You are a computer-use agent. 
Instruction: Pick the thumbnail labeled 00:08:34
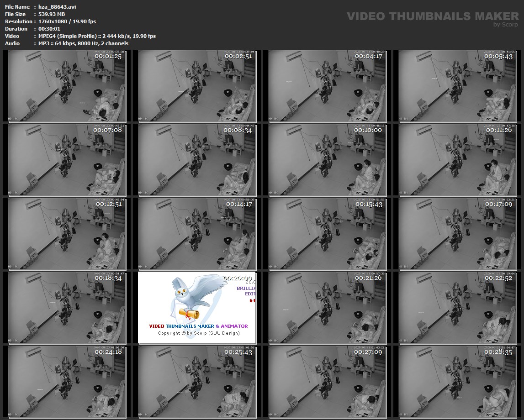point(197,160)
